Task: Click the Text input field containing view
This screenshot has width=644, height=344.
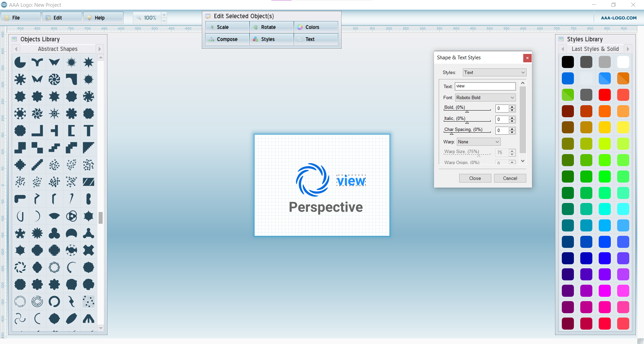Action: (x=485, y=86)
